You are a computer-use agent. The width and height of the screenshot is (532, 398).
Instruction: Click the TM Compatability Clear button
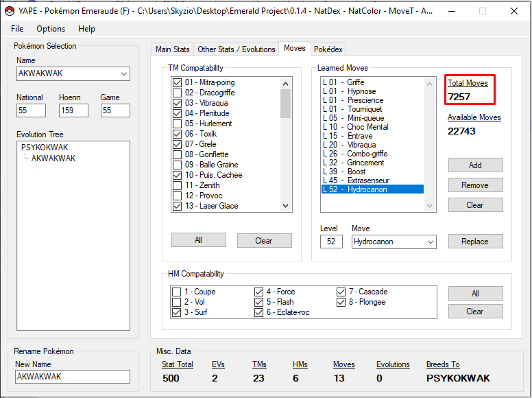tap(264, 240)
